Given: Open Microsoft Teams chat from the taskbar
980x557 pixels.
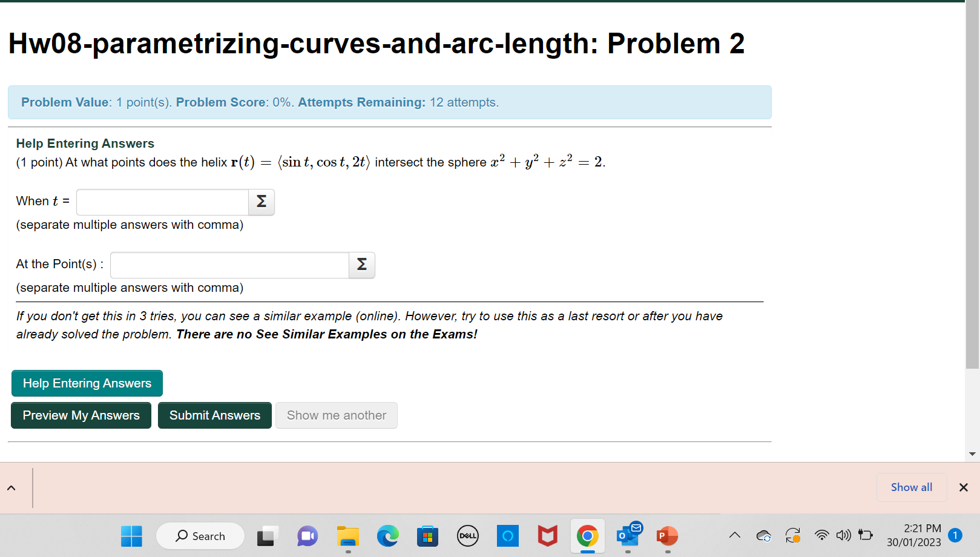Looking at the screenshot, I should coord(307,536).
